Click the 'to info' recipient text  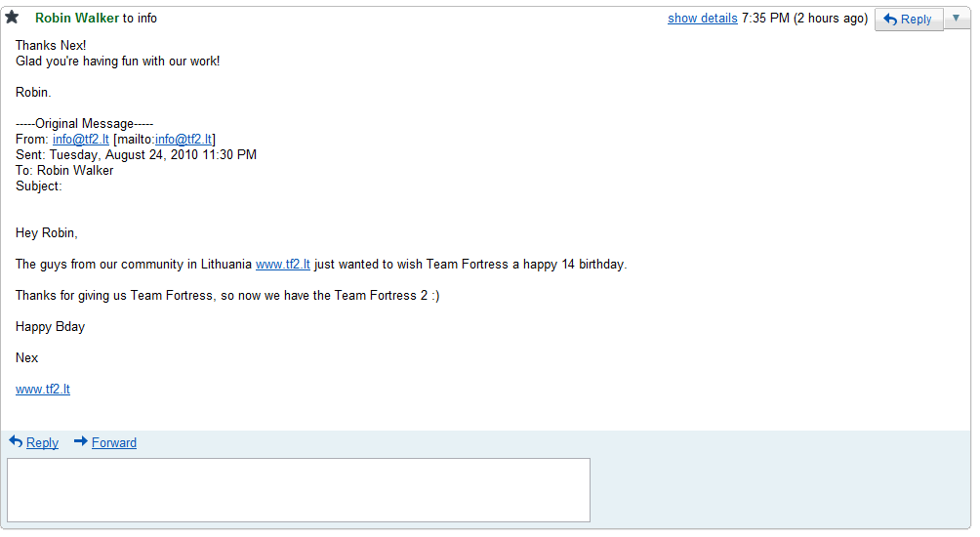[140, 19]
